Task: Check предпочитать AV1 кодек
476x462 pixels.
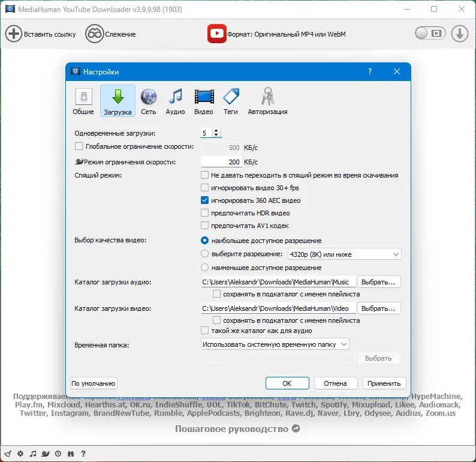Action: coord(205,226)
